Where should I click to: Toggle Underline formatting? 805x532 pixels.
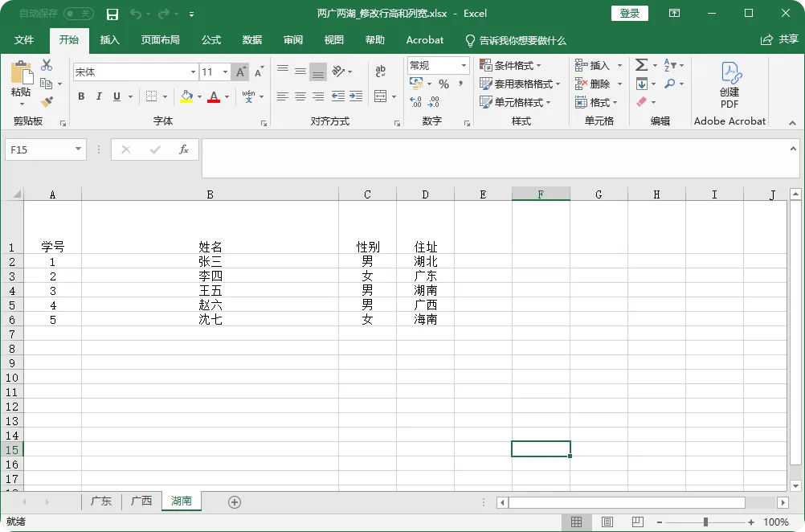click(116, 96)
